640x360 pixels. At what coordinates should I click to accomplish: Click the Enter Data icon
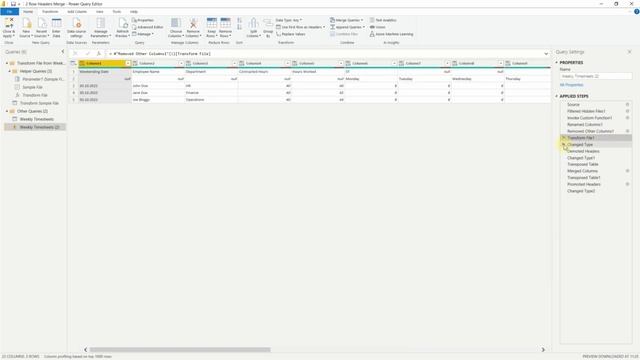pos(56,27)
